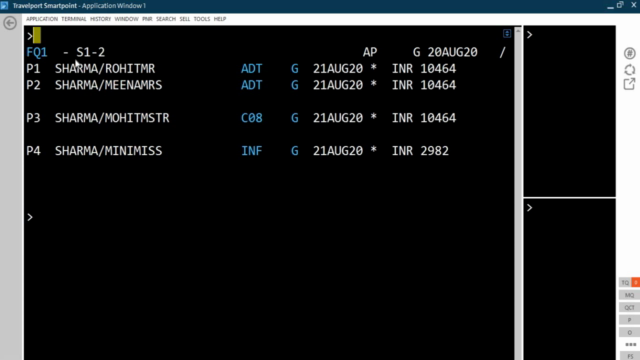Click the O button in sidebar
The width and height of the screenshot is (640, 360).
coord(629,332)
